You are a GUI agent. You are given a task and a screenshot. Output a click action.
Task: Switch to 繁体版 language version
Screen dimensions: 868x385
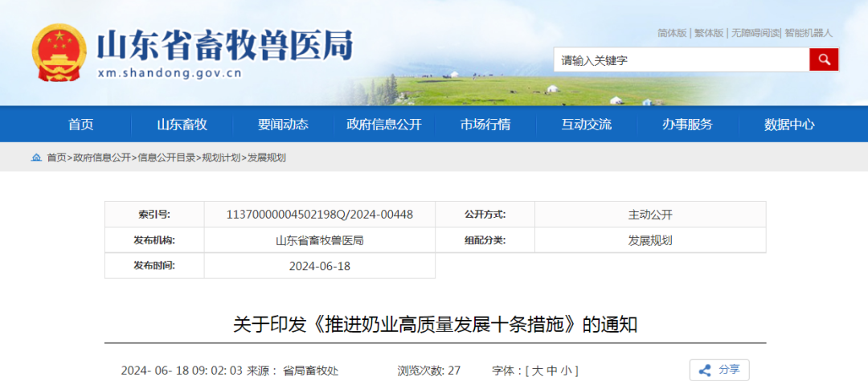709,33
